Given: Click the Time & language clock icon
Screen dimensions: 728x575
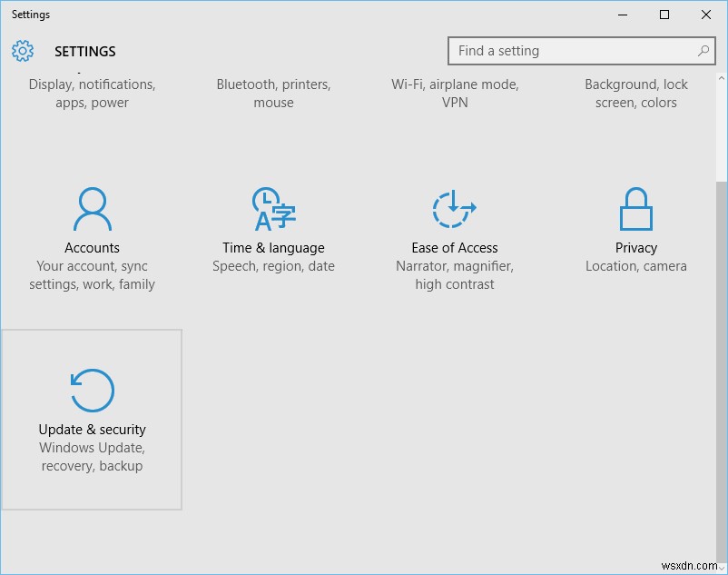Looking at the screenshot, I should click(272, 209).
